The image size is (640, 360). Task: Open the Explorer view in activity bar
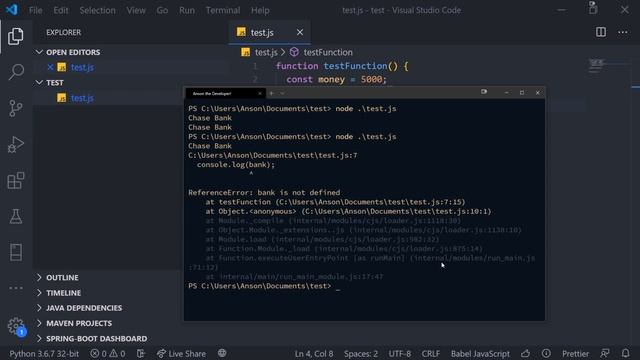tap(16, 36)
